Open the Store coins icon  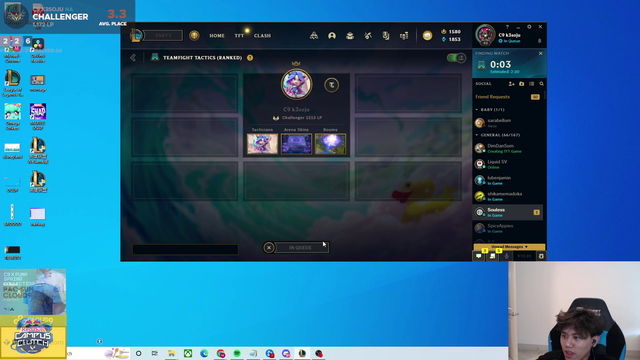tap(404, 36)
